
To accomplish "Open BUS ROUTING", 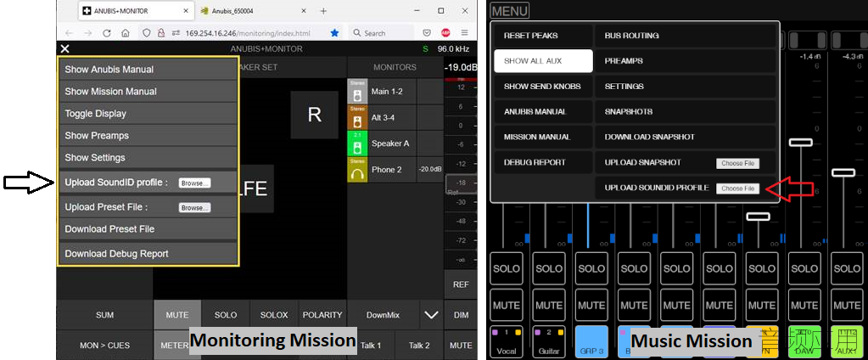I will [x=686, y=36].
